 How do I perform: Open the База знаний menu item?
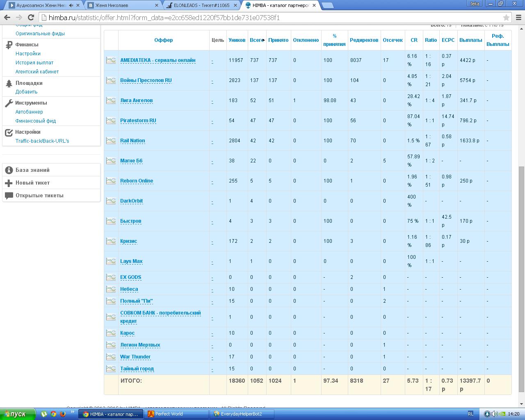[51, 170]
